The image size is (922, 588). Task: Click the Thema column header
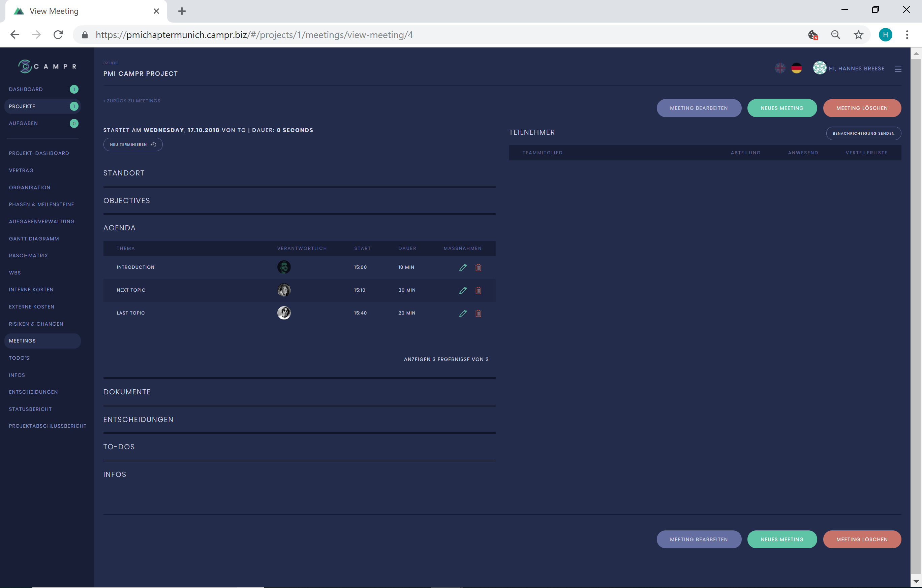[126, 248]
